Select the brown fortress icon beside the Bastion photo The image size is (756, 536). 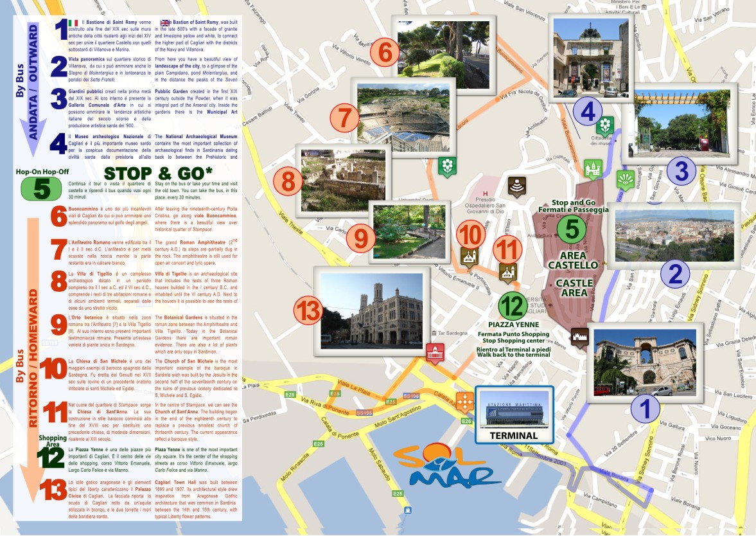[x=579, y=337]
